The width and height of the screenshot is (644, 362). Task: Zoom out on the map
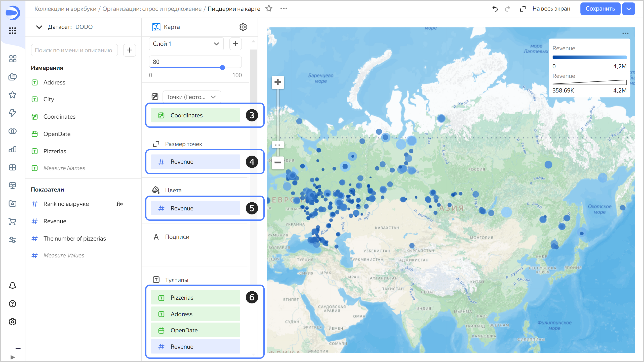tap(278, 163)
